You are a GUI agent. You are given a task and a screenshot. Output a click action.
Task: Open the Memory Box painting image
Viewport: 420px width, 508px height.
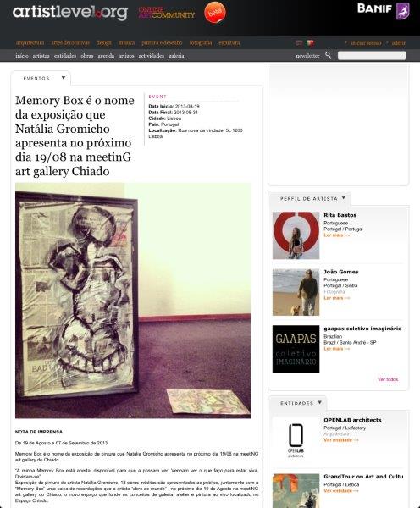coord(133,301)
